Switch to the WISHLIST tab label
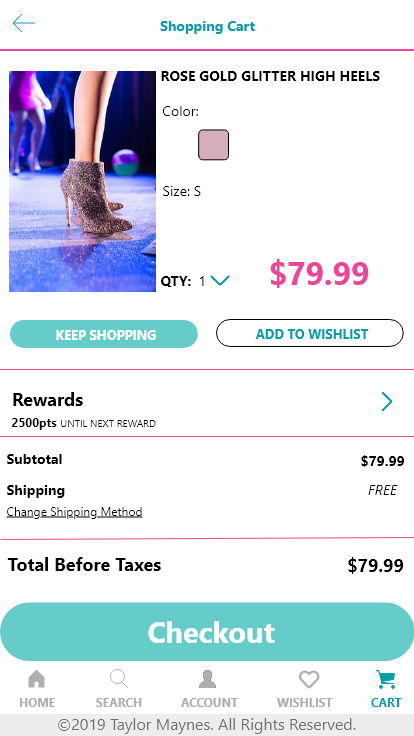This screenshot has height=736, width=414. [x=305, y=703]
